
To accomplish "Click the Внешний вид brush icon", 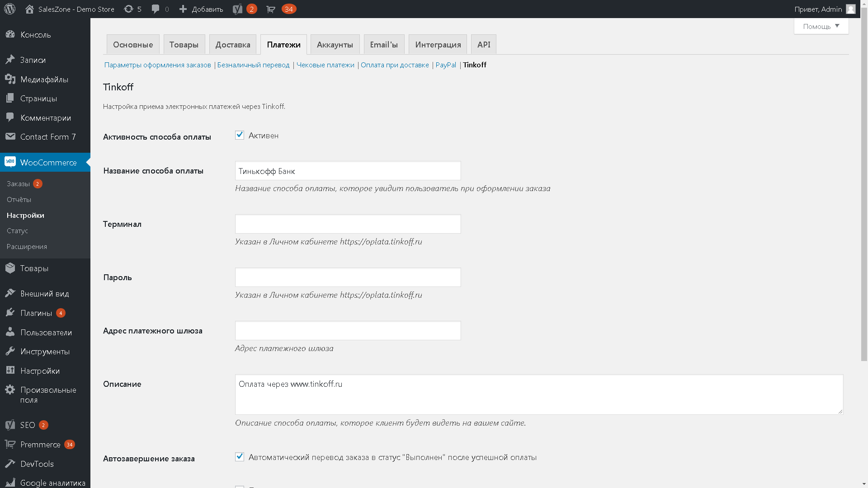I will [10, 293].
